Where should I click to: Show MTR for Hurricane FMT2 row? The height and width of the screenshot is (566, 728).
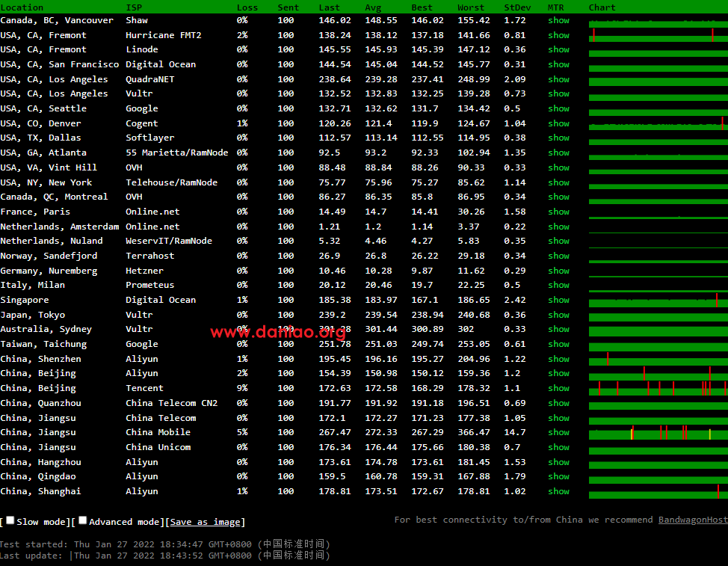(558, 35)
